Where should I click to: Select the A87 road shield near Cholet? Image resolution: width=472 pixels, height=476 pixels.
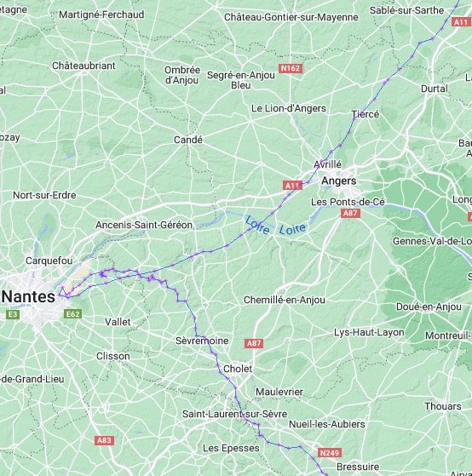(x=254, y=343)
